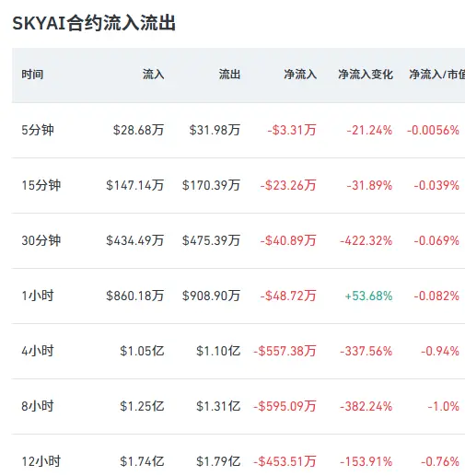465x476 pixels.
Task: Select the 30分钟 row label
Action: pyautogui.click(x=41, y=240)
